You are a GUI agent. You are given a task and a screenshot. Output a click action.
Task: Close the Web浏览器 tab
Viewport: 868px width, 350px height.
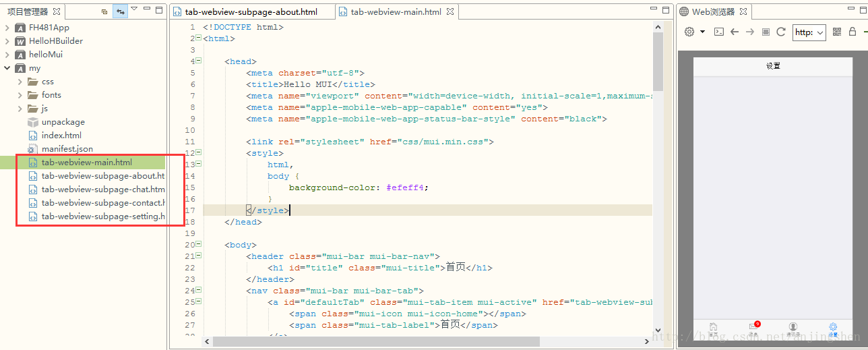pyautogui.click(x=743, y=11)
